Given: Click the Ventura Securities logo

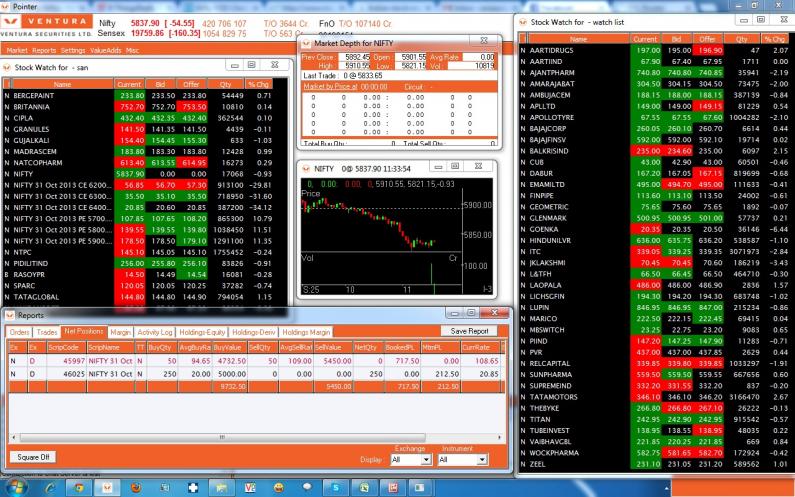Looking at the screenshot, I should point(46,25).
